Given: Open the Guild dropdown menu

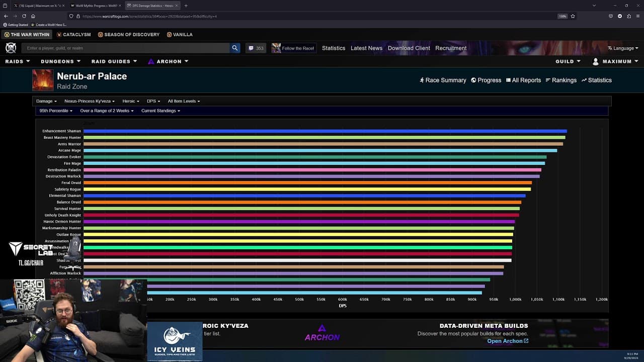Looking at the screenshot, I should [568, 61].
